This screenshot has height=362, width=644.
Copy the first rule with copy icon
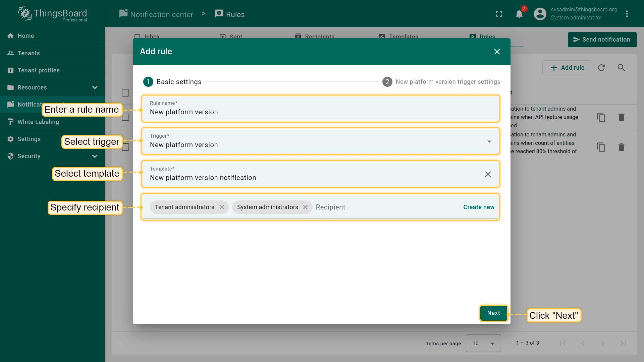click(x=601, y=117)
